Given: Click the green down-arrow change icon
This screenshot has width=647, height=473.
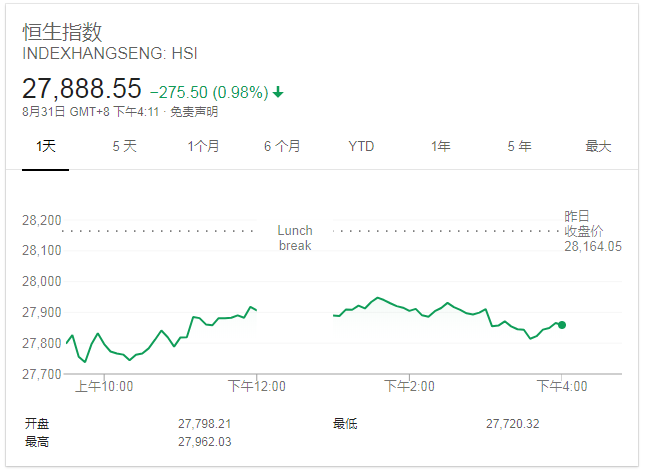Looking at the screenshot, I should (x=278, y=92).
